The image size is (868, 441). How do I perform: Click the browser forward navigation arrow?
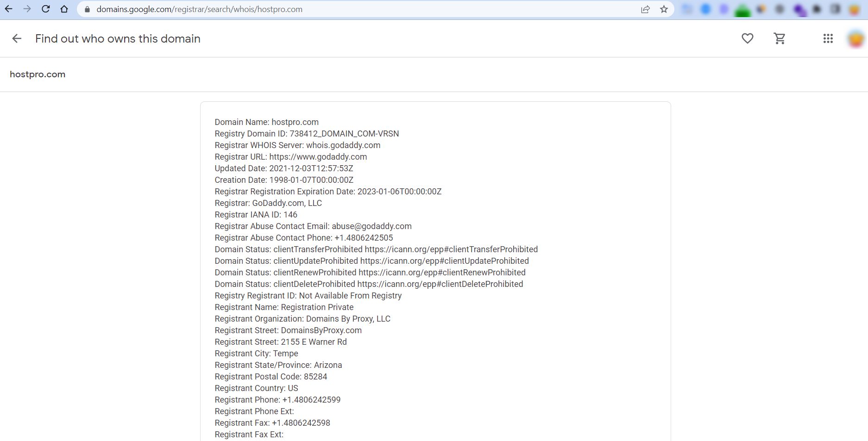(x=27, y=9)
